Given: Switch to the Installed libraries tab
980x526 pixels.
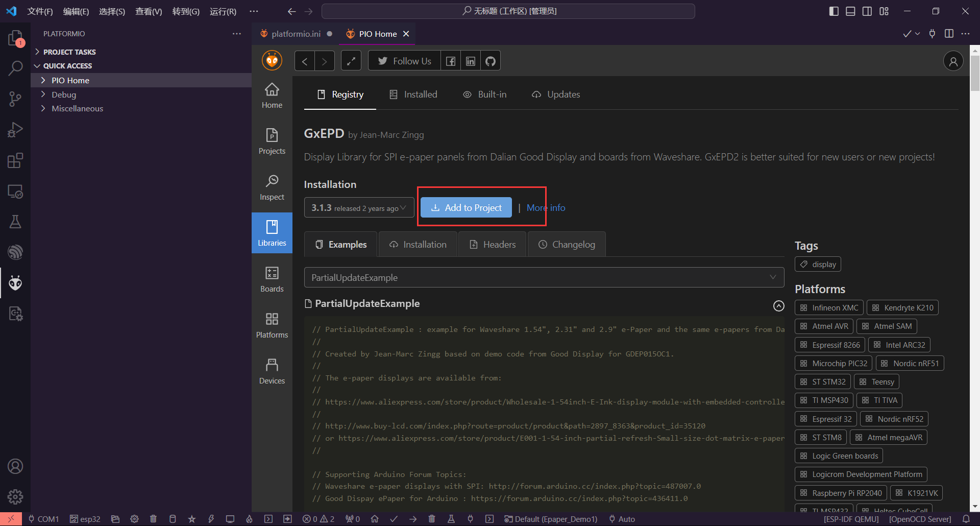Looking at the screenshot, I should [413, 94].
